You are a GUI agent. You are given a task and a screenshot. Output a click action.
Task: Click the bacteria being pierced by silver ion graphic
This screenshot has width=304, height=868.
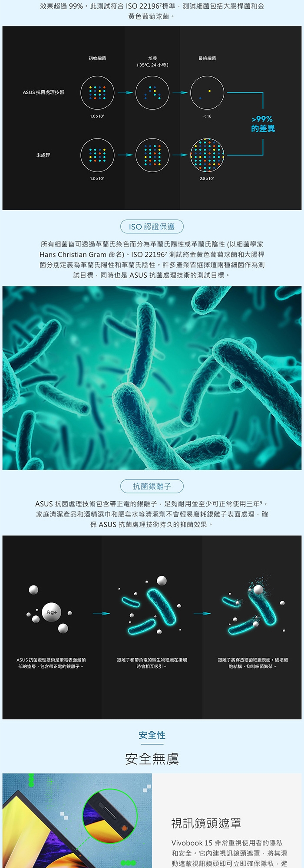254,605
